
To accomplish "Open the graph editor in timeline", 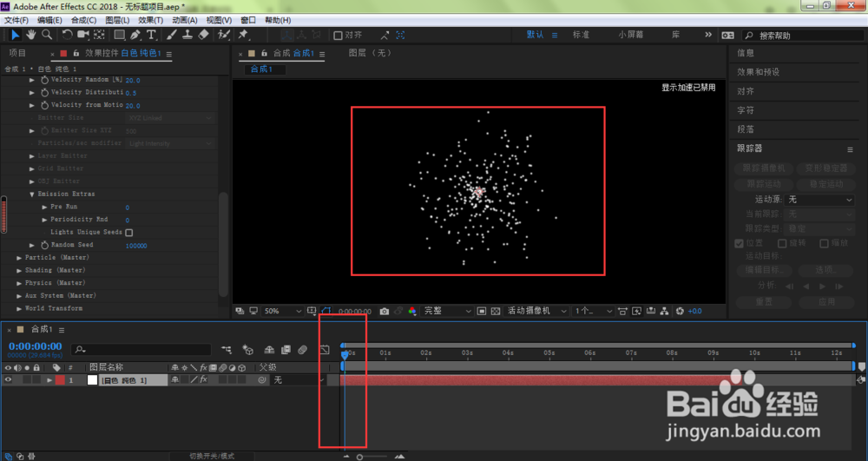I will coord(325,350).
